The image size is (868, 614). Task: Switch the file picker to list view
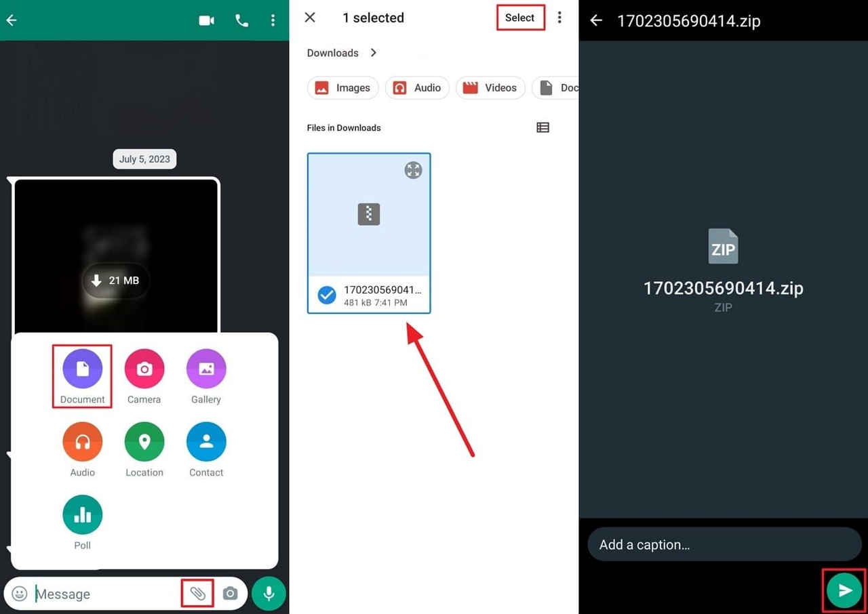coord(542,127)
